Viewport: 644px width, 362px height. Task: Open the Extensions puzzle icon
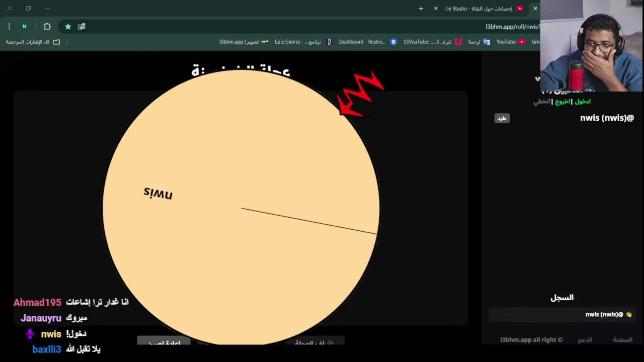tap(47, 26)
